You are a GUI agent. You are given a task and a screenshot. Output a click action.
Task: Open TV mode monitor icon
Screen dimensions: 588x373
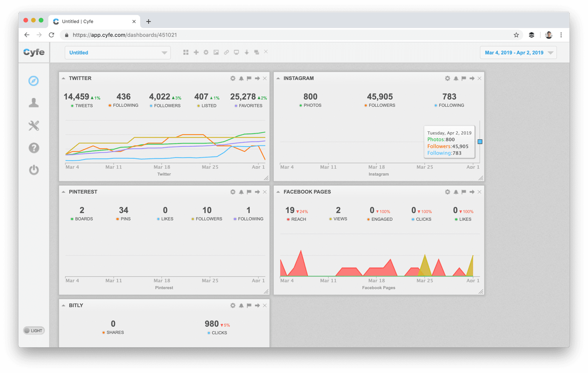click(237, 52)
